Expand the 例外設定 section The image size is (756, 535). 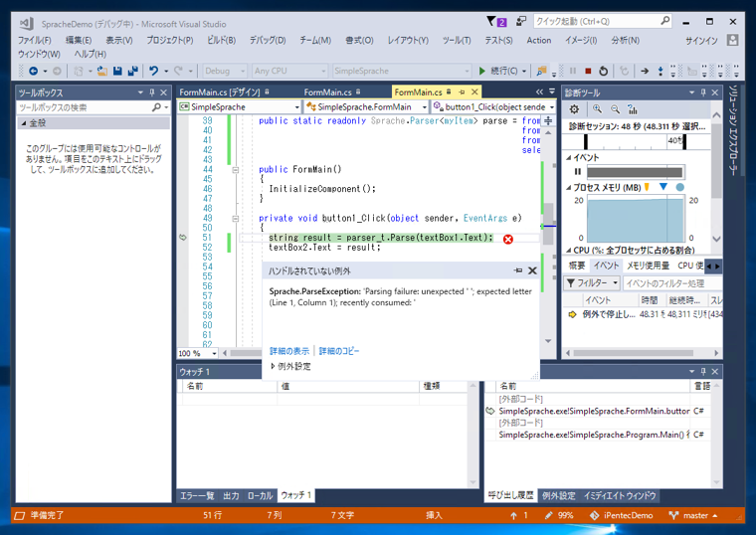click(273, 366)
